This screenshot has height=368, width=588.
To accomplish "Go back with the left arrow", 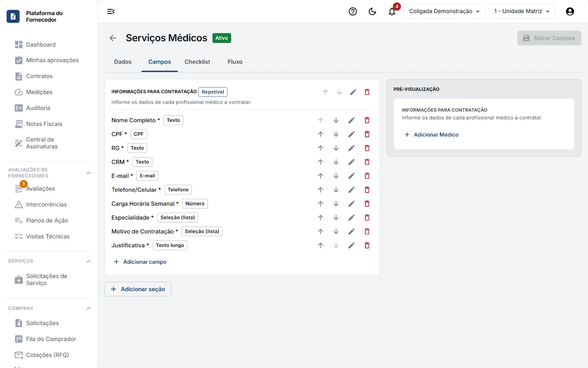I will click(x=113, y=38).
